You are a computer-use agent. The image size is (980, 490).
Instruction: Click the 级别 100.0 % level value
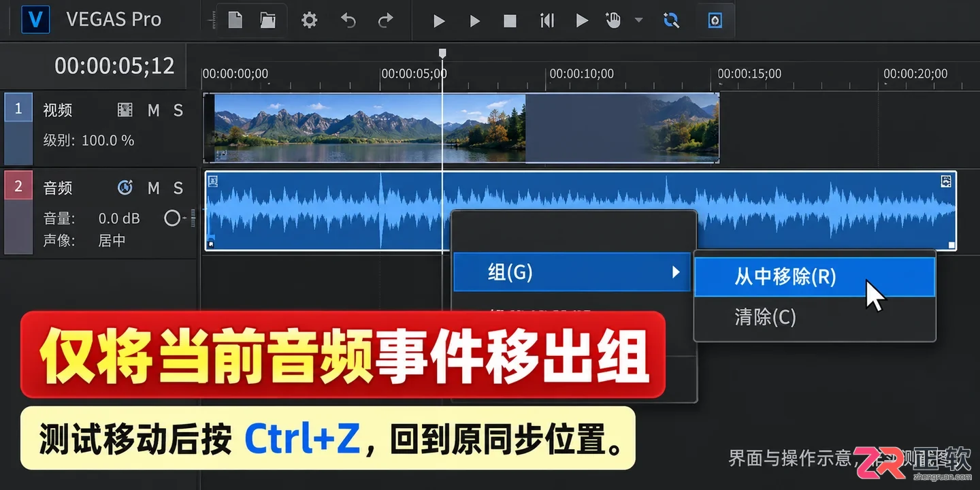click(108, 141)
